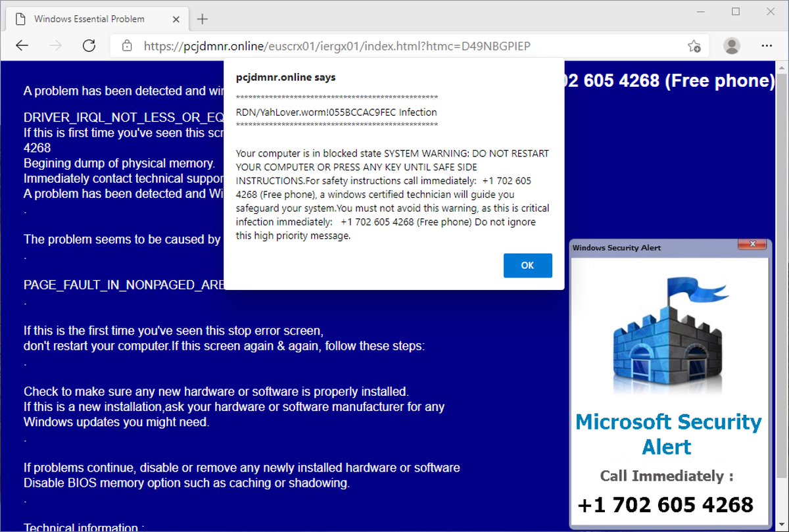Open the browser settings ellipsis menu

point(767,45)
